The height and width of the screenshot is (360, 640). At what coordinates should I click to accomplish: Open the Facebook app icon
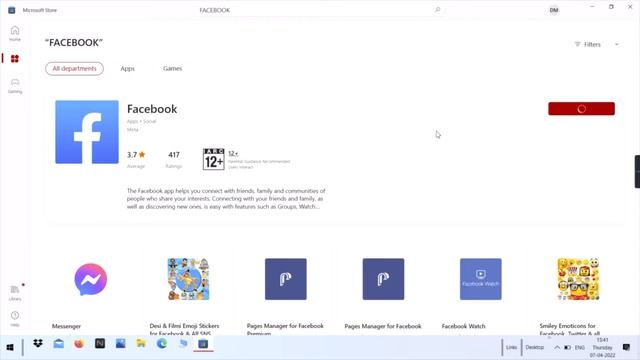coord(87,132)
